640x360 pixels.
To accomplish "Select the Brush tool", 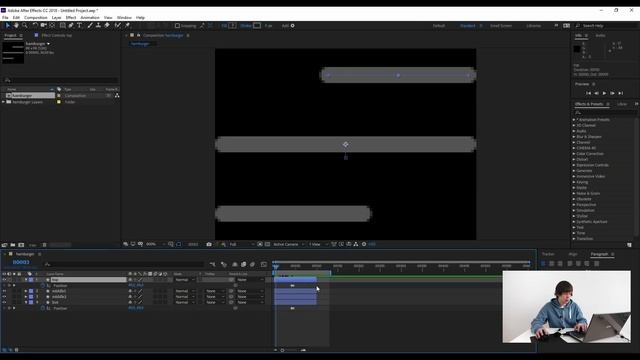I will pos(90,25).
